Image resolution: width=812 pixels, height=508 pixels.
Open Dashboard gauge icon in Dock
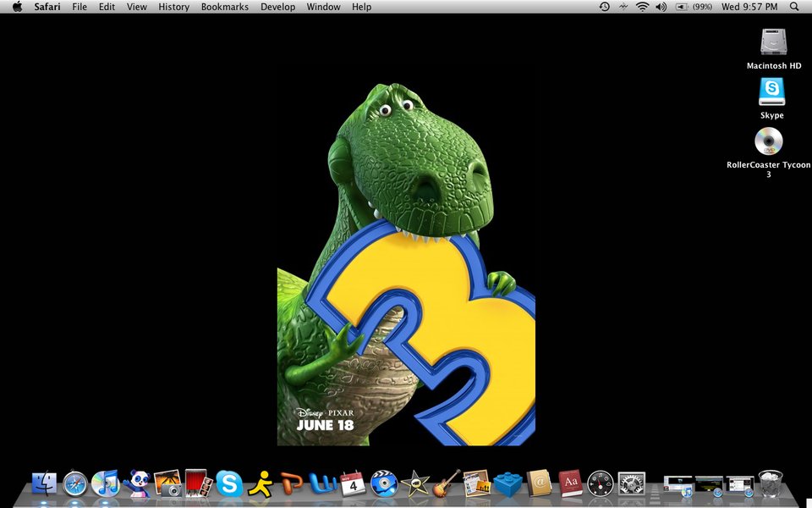click(x=601, y=483)
